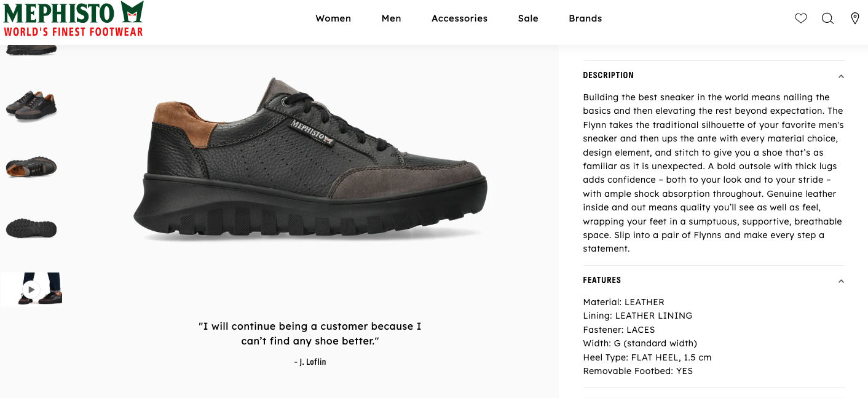Select the pair-of-shoes thumbnail
The image size is (868, 398).
click(x=31, y=105)
